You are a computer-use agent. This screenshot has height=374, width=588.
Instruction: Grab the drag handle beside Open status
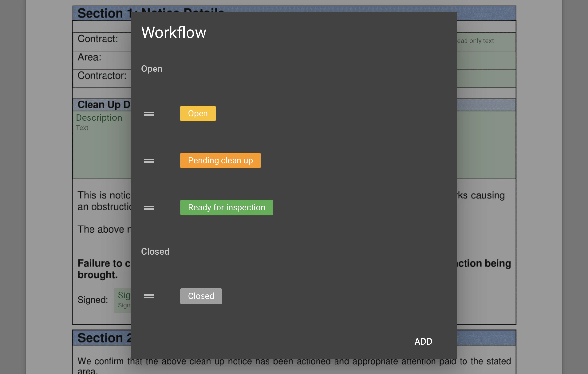click(149, 113)
